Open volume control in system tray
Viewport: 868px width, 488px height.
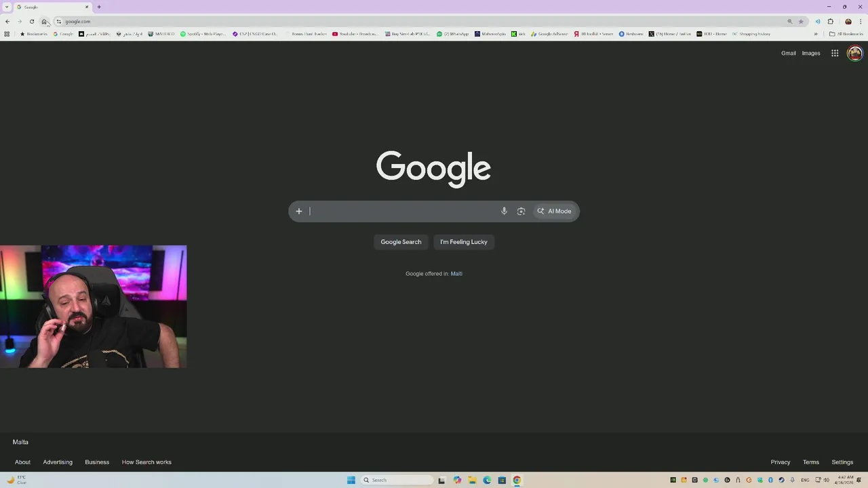(x=827, y=480)
